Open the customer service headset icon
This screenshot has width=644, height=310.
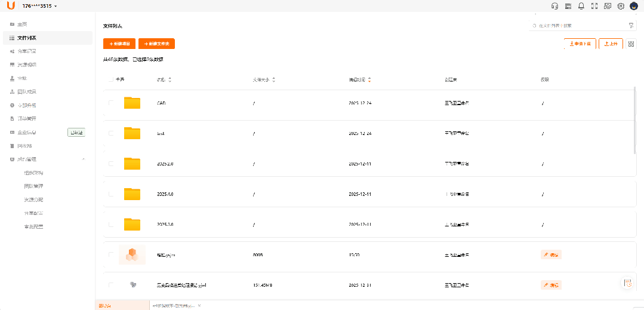554,6
